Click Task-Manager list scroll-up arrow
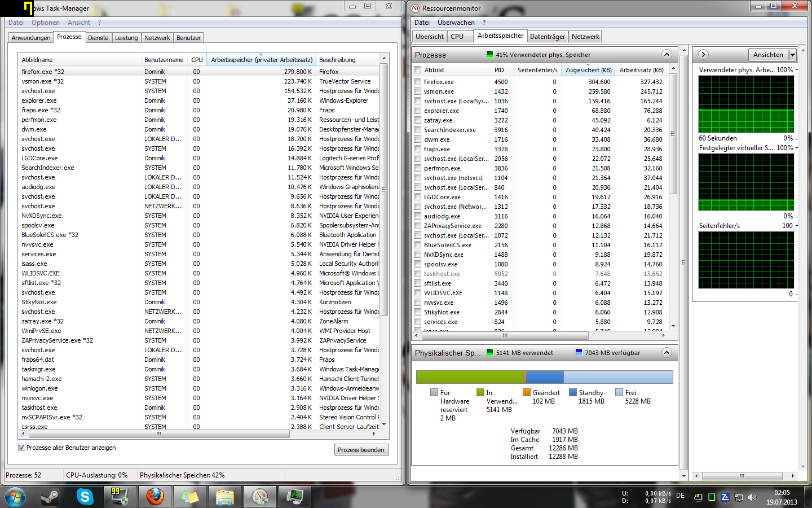Viewport: 812px width, 508px height. coord(384,58)
